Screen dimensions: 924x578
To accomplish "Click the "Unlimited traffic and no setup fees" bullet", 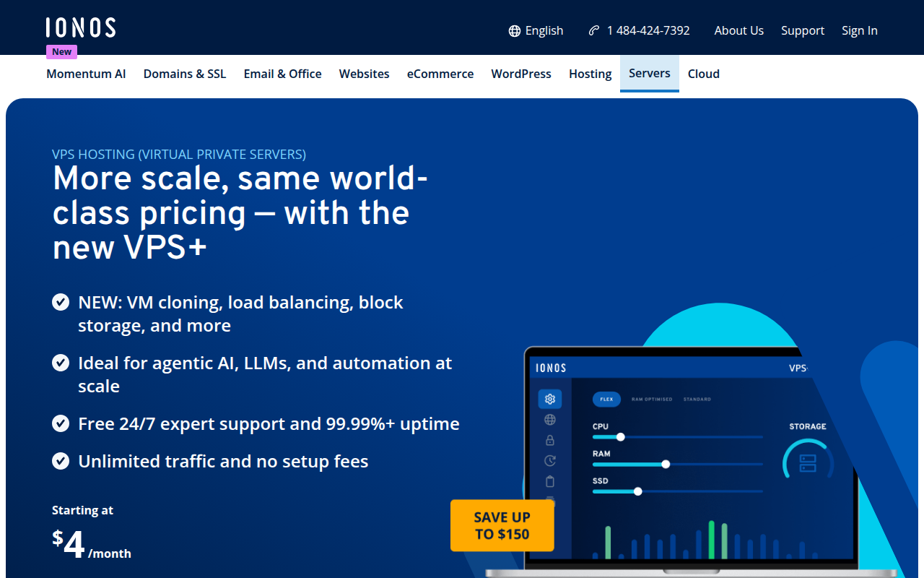I will tap(223, 461).
